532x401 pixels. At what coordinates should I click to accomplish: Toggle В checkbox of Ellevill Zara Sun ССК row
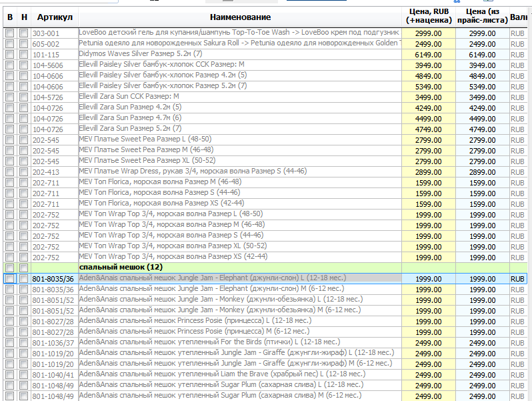click(x=10, y=97)
